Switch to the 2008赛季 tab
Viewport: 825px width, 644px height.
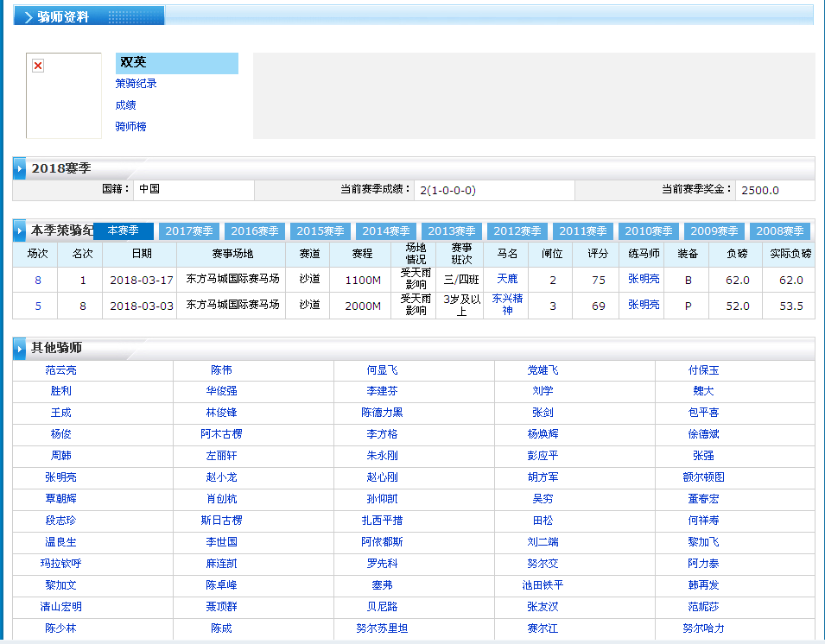pyautogui.click(x=780, y=231)
